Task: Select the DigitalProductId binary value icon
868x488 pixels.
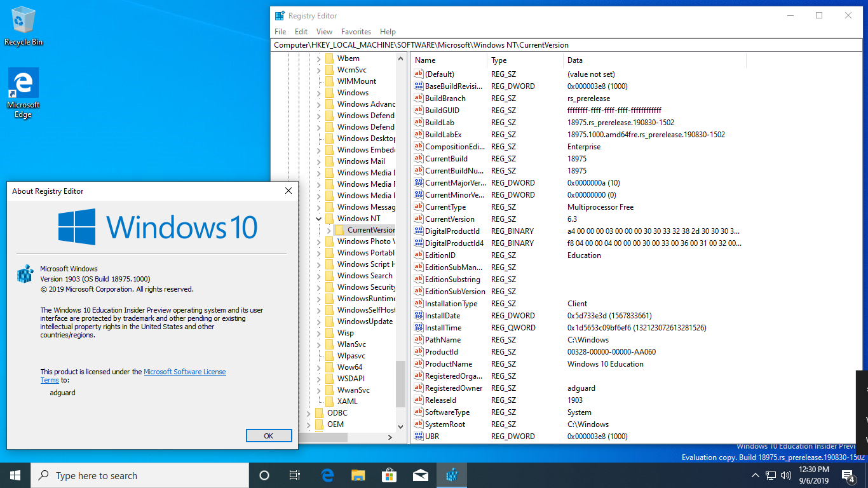Action: [419, 231]
